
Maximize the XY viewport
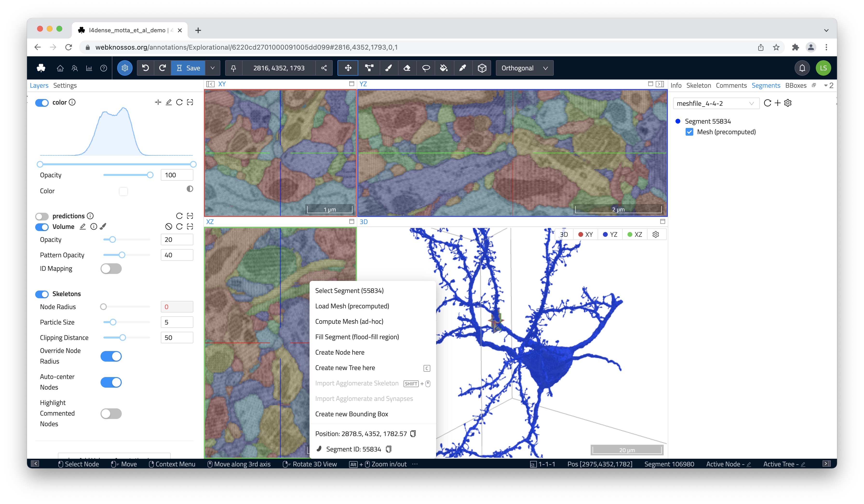pos(351,84)
